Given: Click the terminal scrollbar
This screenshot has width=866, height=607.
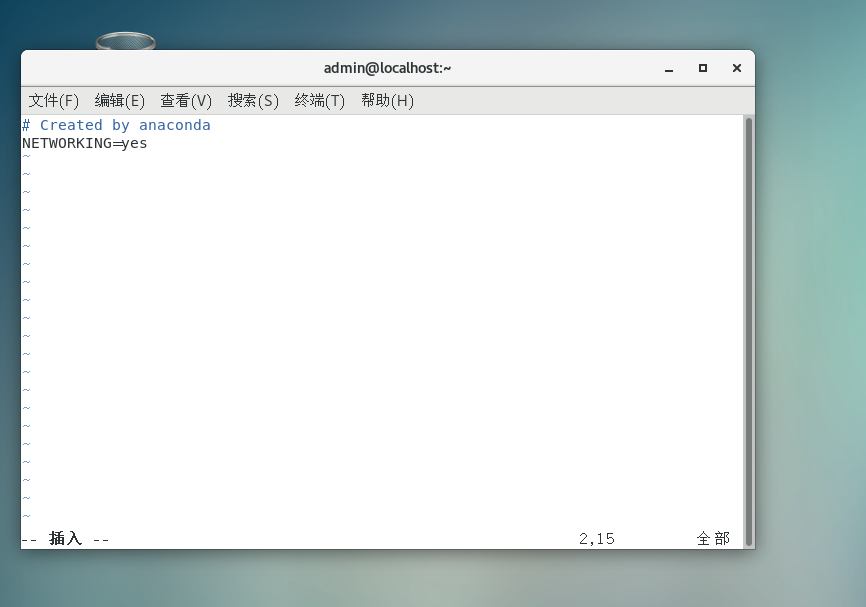Looking at the screenshot, I should 747,300.
